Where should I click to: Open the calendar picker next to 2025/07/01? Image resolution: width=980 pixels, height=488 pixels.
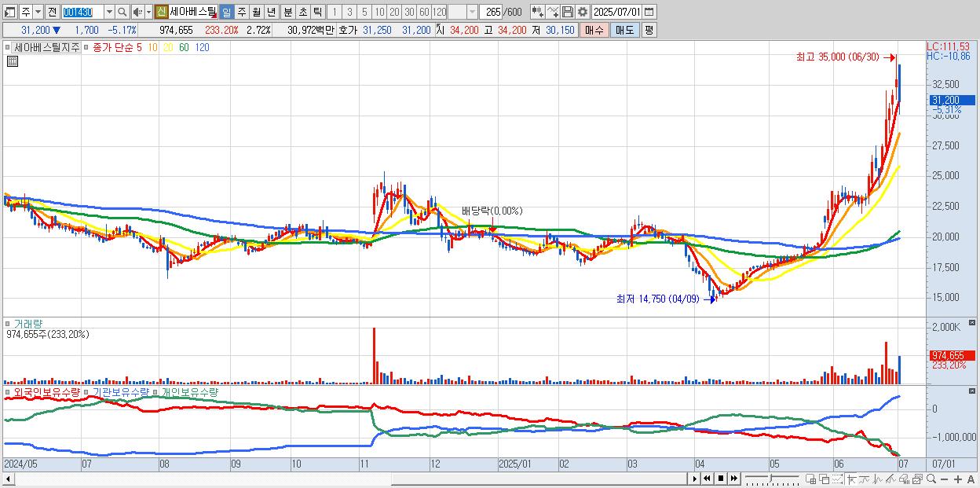pyautogui.click(x=649, y=13)
